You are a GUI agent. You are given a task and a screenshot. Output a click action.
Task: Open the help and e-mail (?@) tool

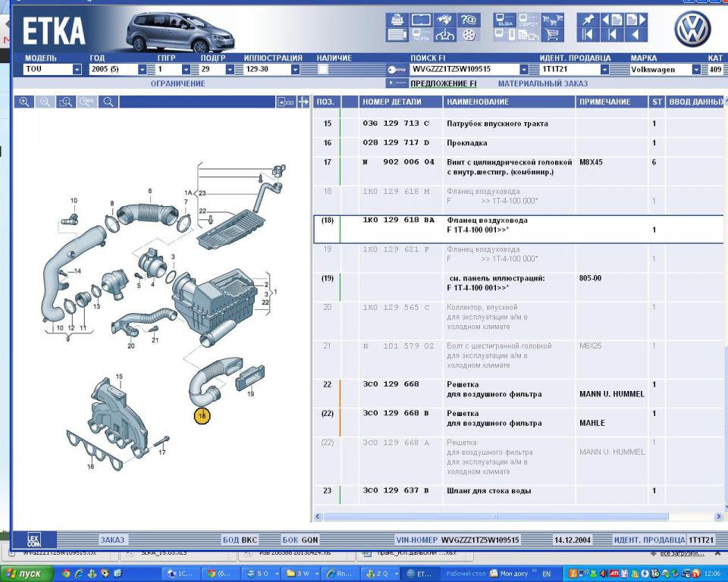click(469, 20)
